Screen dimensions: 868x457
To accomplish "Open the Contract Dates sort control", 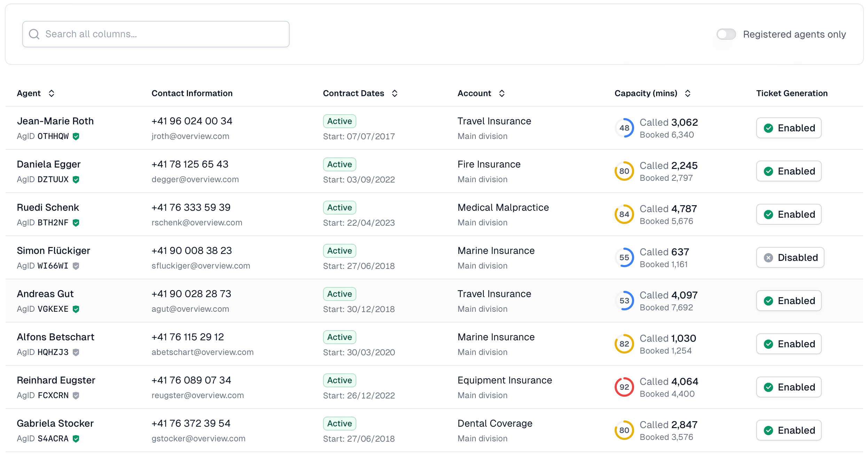I will [395, 93].
